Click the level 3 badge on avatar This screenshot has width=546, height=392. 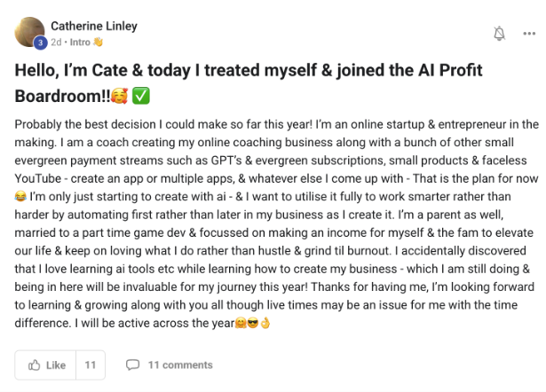pyautogui.click(x=40, y=43)
